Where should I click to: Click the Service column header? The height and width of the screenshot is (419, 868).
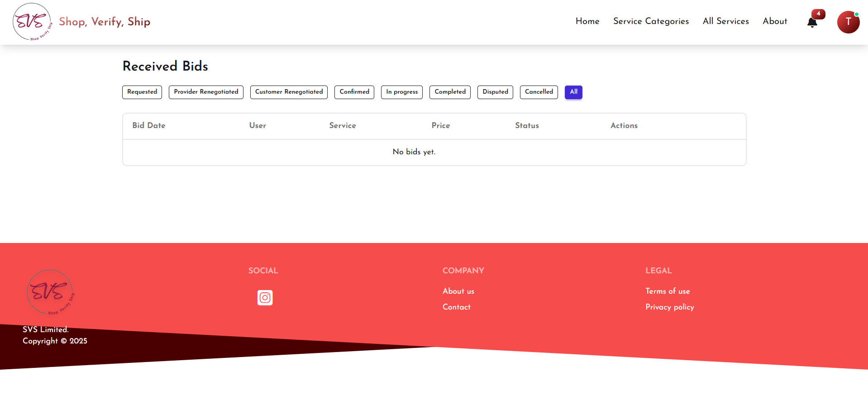coord(343,125)
